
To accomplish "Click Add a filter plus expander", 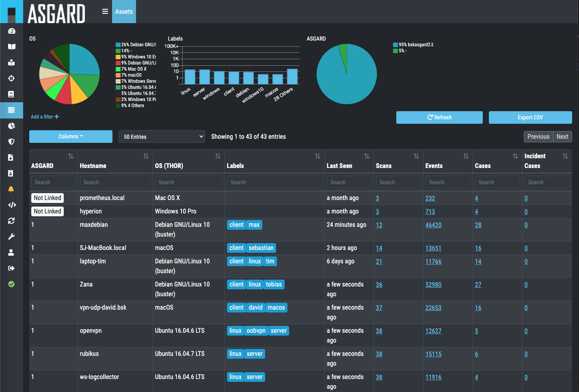I will [x=45, y=117].
